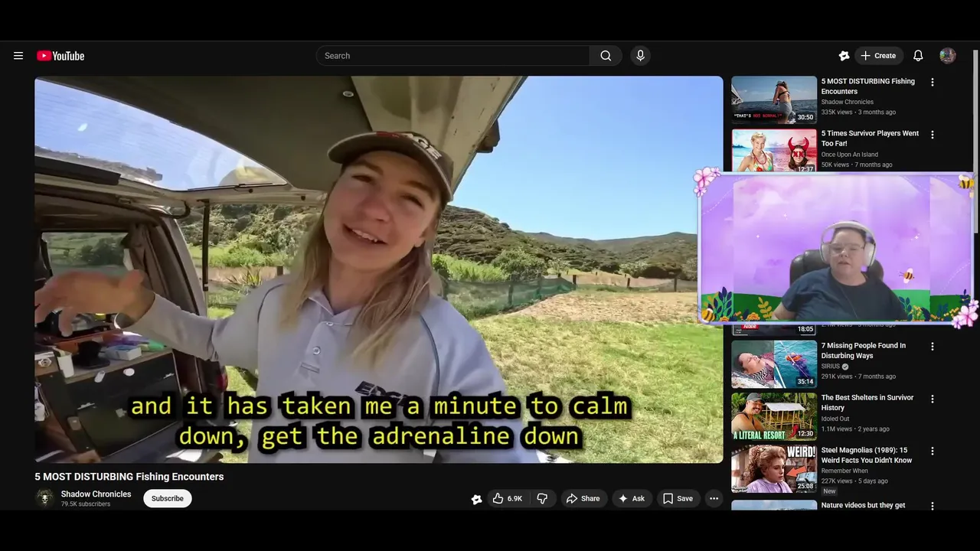This screenshot has height=551, width=980.
Task: Open title 7 Missing People Found In Disturbing Ways
Action: pyautogui.click(x=864, y=350)
